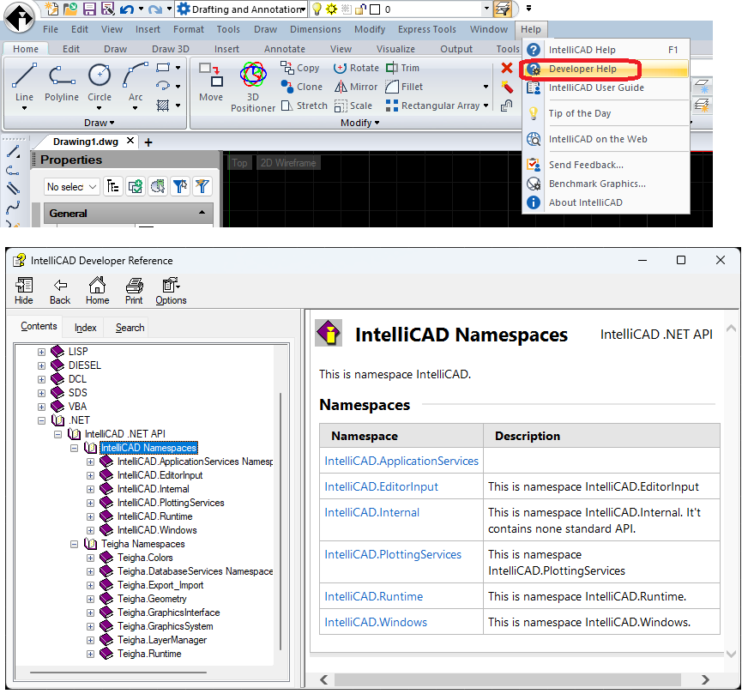
Task: Open the 3D Positioner tool
Action: coord(253,87)
